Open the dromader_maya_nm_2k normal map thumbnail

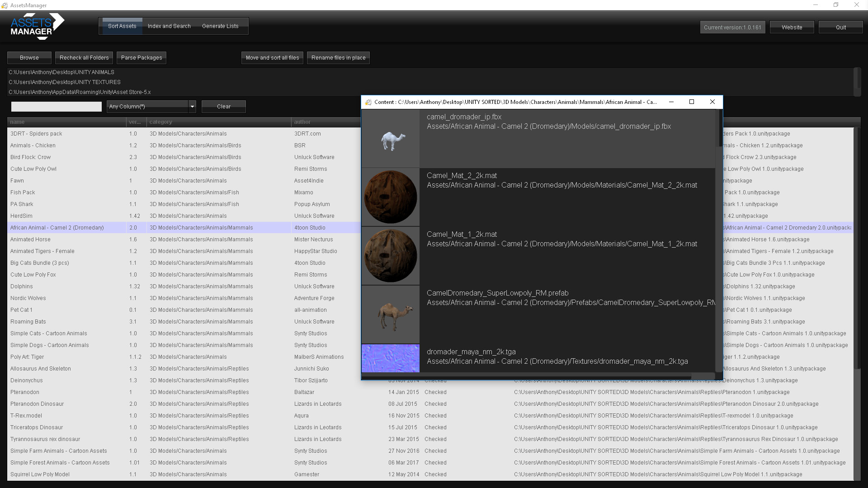[390, 358]
